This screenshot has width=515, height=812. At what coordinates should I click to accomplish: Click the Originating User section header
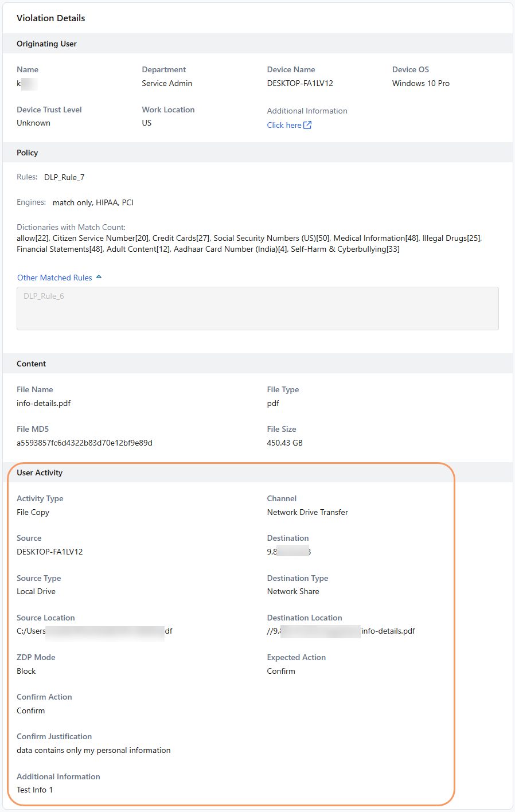(46, 44)
